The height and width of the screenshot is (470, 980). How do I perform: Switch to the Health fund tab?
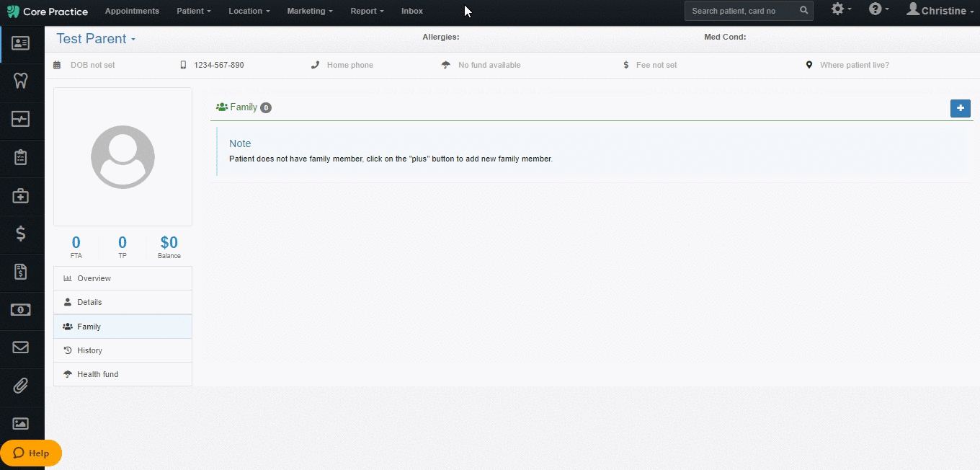coord(122,374)
